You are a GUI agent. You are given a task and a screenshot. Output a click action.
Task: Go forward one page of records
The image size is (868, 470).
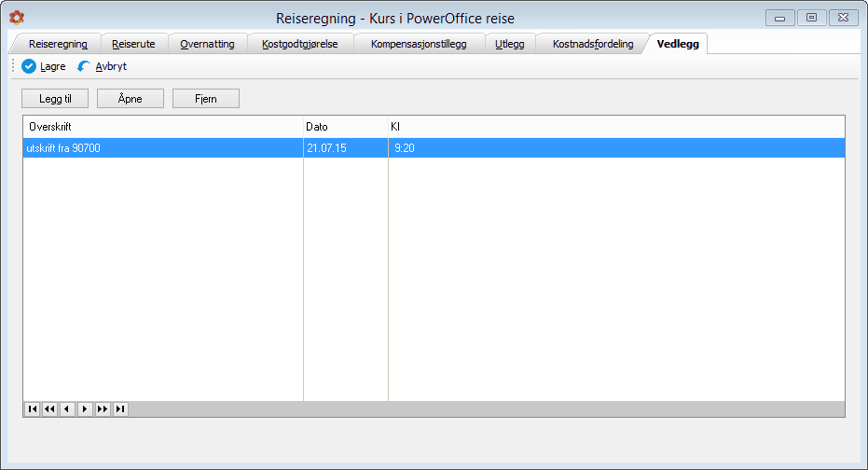coord(103,409)
